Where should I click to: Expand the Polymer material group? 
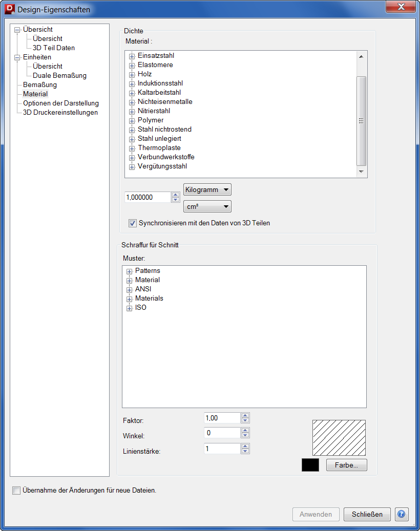pyautogui.click(x=132, y=120)
